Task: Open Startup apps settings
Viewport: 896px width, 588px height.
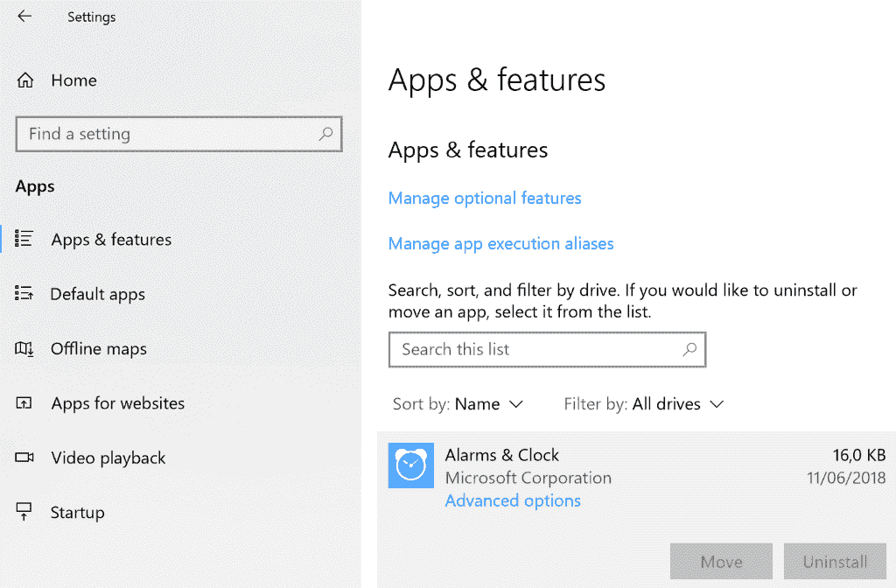Action: pos(77,513)
